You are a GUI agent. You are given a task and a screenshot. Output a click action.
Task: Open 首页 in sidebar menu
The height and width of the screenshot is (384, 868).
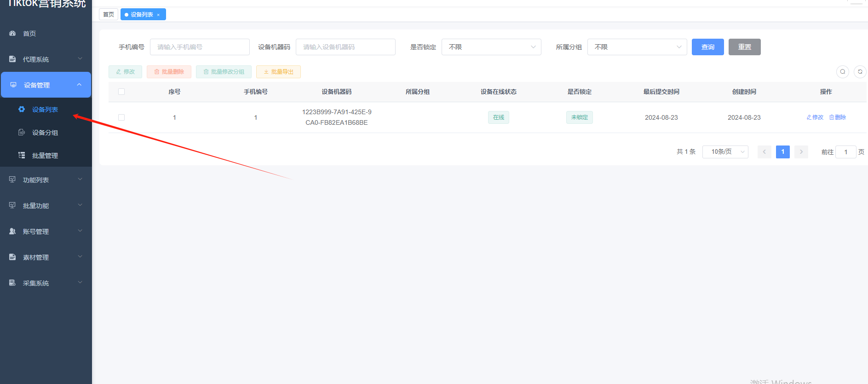point(46,34)
